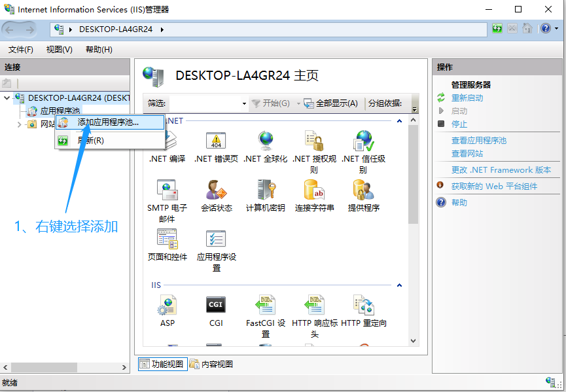Switch to 功能视图 tab
Image resolution: width=566 pixels, height=392 pixels.
click(162, 365)
